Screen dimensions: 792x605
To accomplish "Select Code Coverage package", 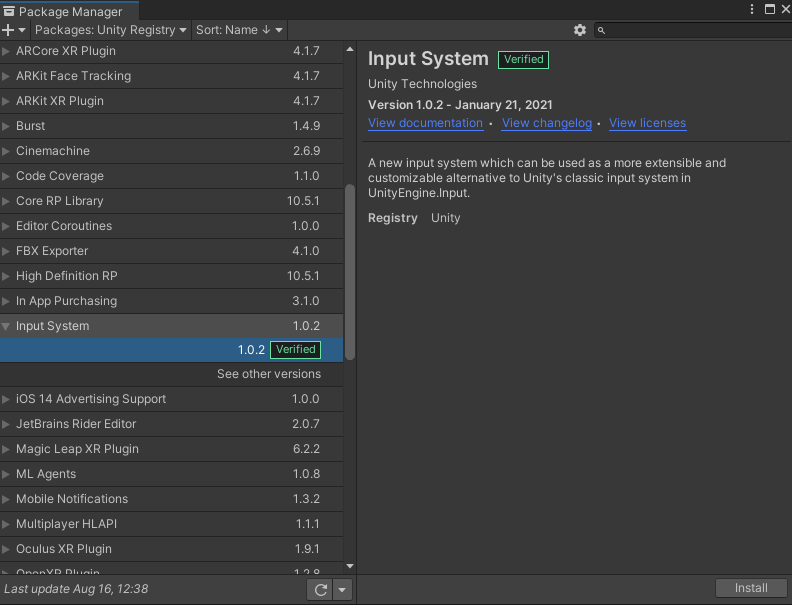I will 171,176.
